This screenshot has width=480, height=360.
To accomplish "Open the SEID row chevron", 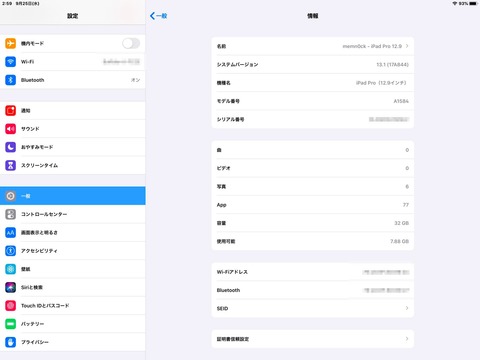I will pos(407,308).
